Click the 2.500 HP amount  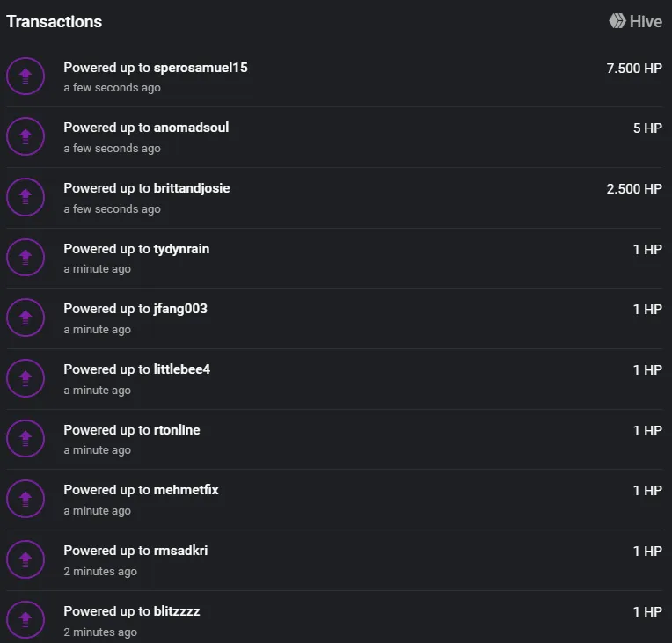pos(634,188)
